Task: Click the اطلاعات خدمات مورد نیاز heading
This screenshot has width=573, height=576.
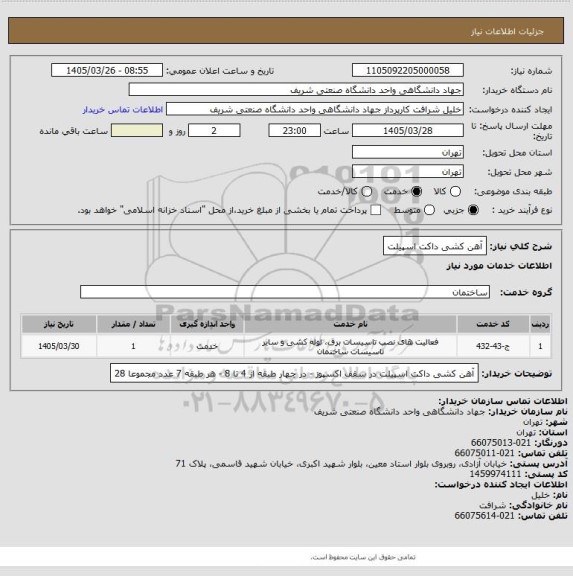Action: click(499, 266)
